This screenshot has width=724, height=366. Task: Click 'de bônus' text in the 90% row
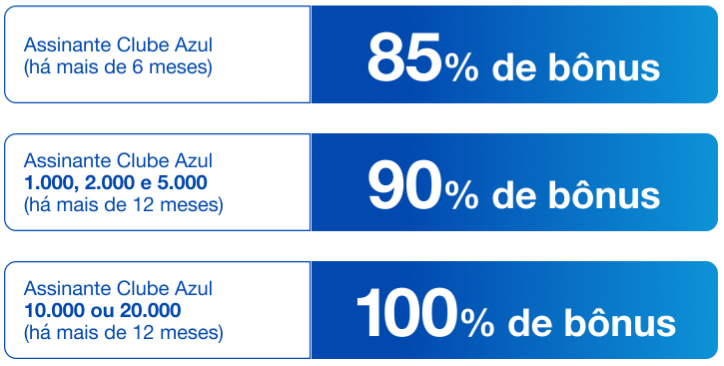point(576,196)
